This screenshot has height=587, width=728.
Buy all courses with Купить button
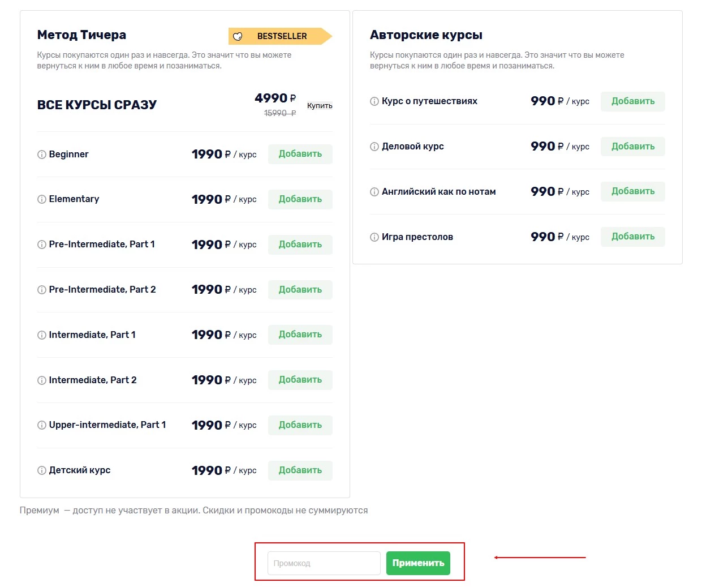pos(320,106)
